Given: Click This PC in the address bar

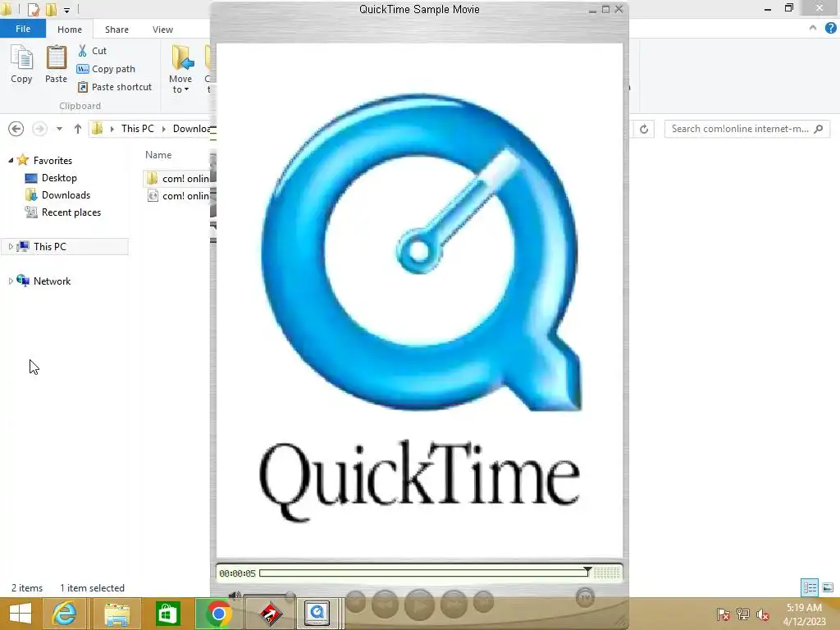Looking at the screenshot, I should (137, 129).
